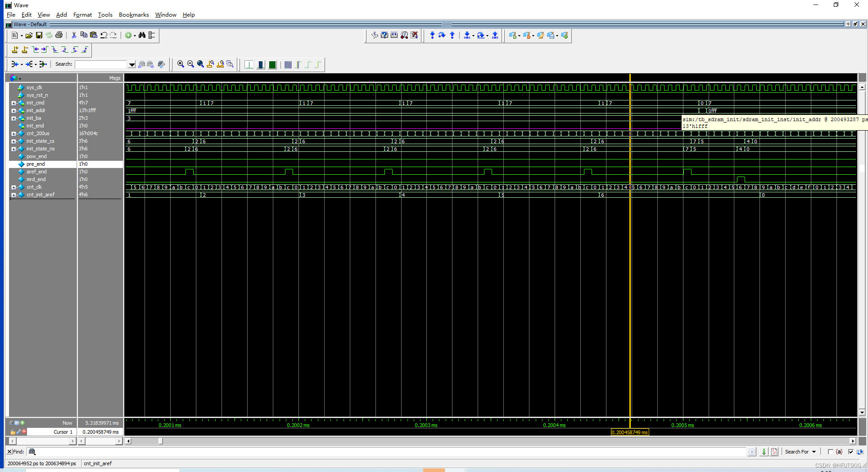Click the Find Next Rising Edge icon
868x472 pixels.
pyautogui.click(x=84, y=50)
